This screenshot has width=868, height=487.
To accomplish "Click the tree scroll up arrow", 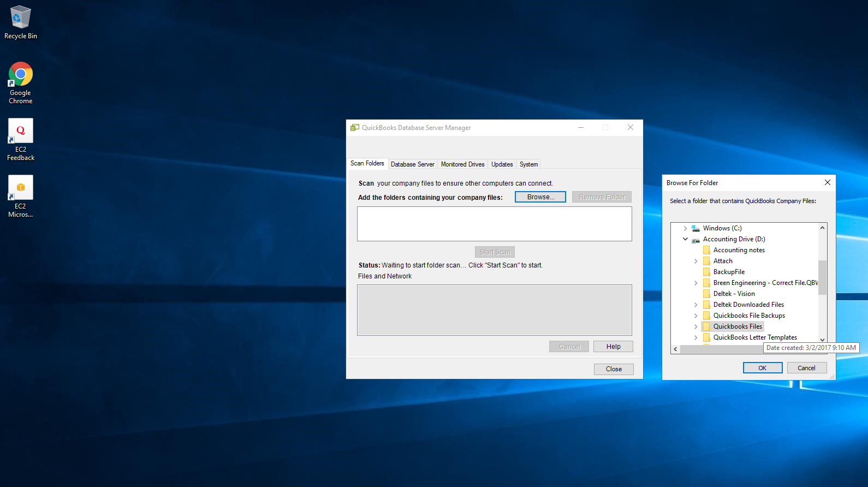I will 823,228.
